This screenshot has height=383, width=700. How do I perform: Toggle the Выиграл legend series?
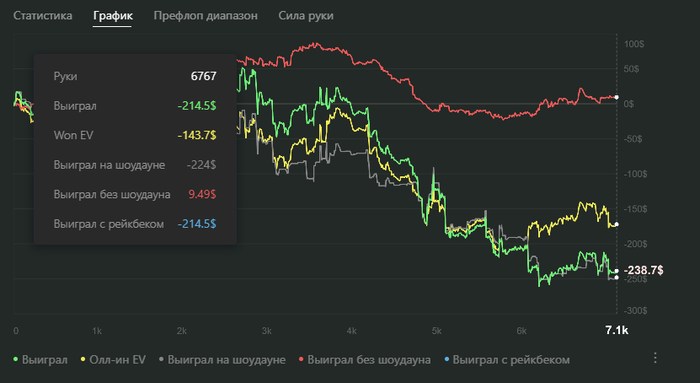coord(41,360)
